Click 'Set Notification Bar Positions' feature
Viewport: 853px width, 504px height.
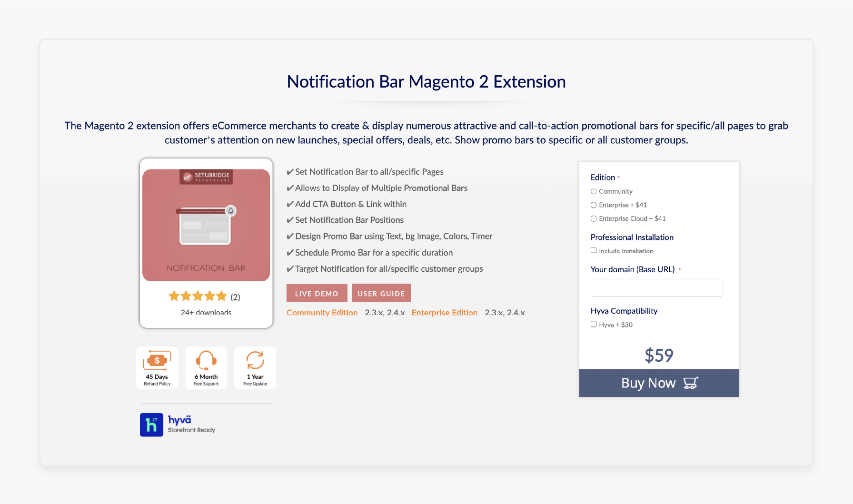349,220
